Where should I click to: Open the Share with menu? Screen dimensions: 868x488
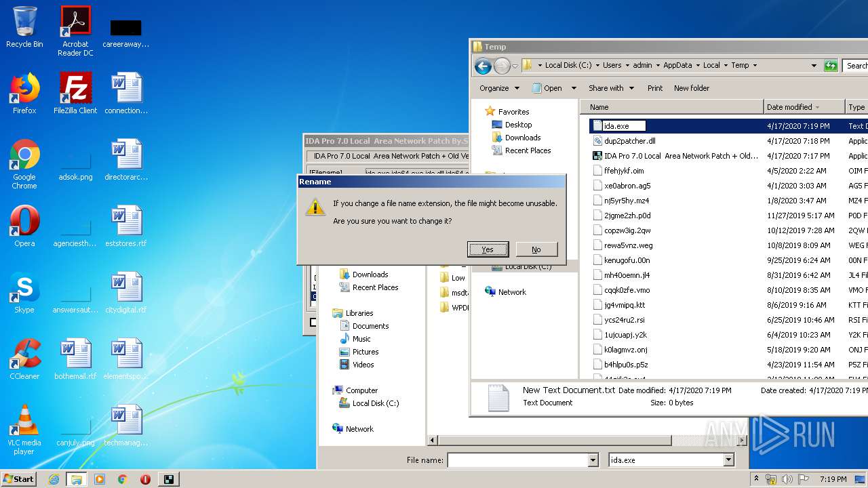(611, 88)
